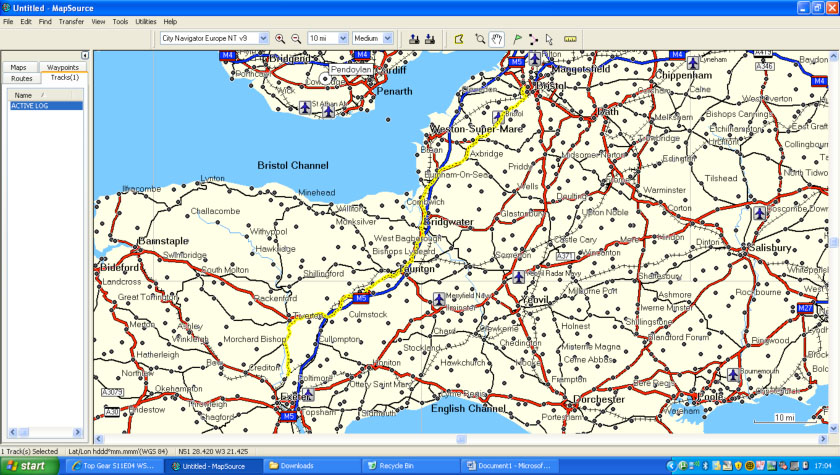This screenshot has height=475, width=840.
Task: Click the Barnstaple town label on map
Action: coord(163,241)
